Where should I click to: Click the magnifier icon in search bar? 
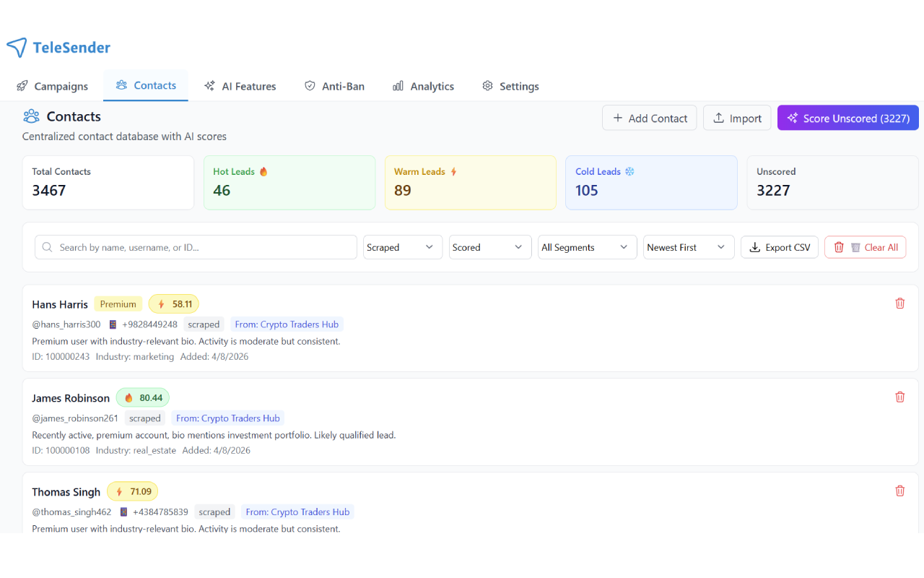click(48, 247)
